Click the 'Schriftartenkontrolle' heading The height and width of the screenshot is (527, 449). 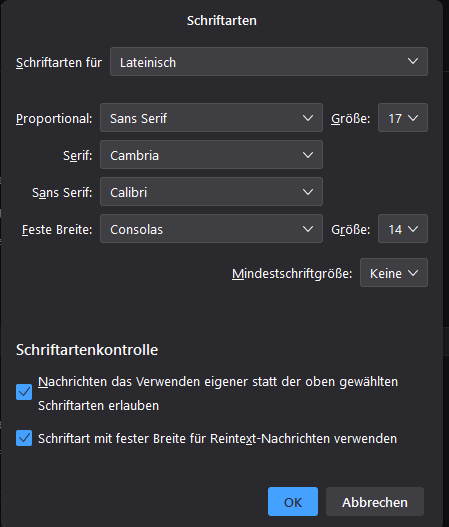[x=87, y=350]
